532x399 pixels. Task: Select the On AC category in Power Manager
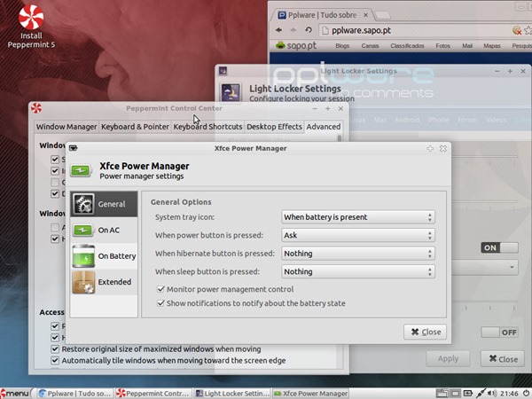(104, 230)
